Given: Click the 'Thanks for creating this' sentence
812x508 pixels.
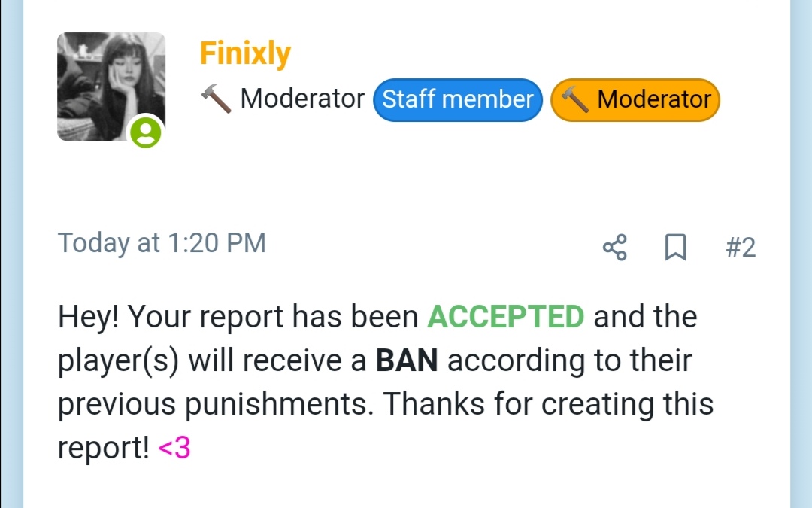Looking at the screenshot, I should pyautogui.click(x=548, y=404).
